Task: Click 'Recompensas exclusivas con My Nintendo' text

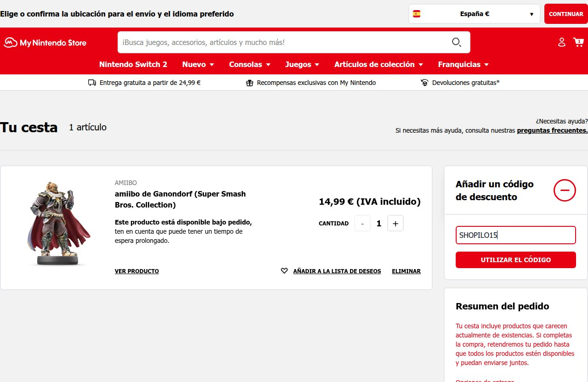Action: pyautogui.click(x=317, y=83)
